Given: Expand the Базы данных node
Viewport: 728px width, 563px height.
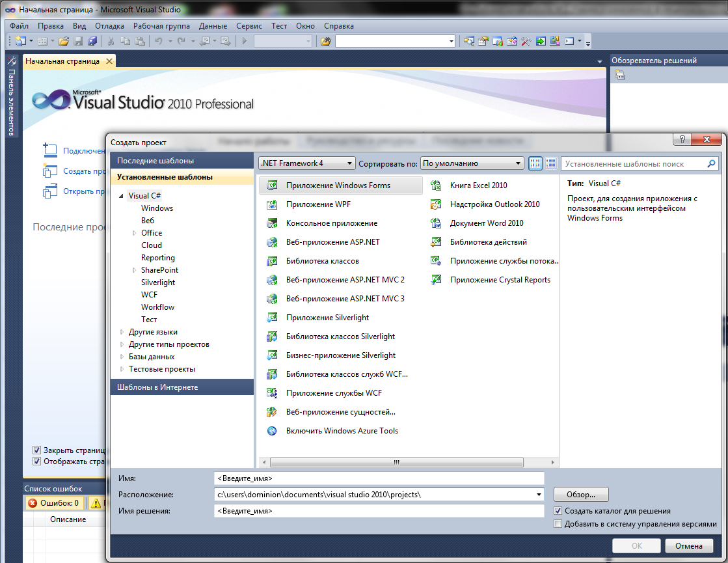Looking at the screenshot, I should click(122, 357).
